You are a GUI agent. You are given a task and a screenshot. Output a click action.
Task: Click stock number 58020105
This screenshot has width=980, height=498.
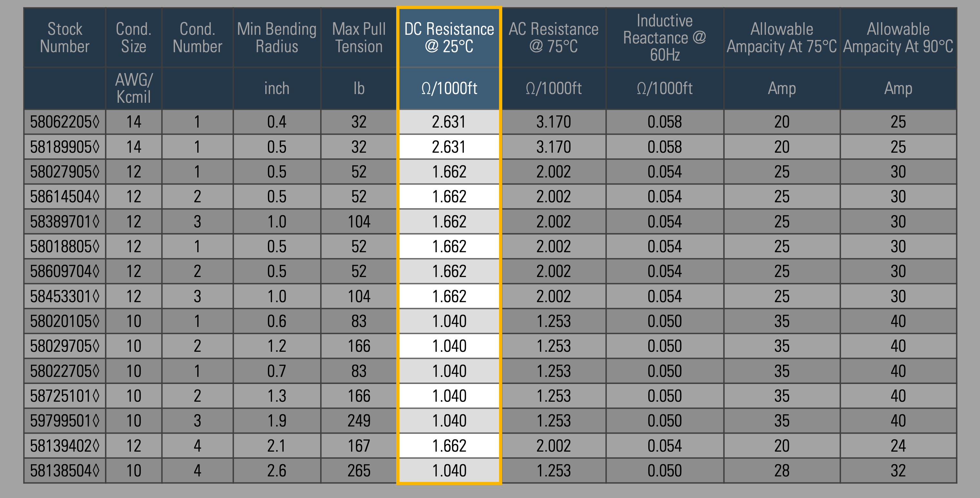tap(65, 321)
